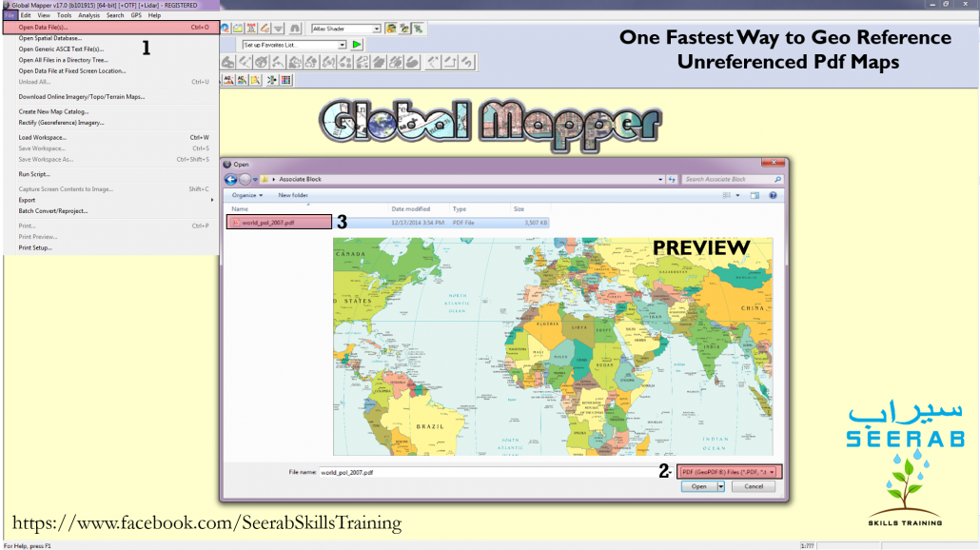Click the curved undo arrow digitizer icon

[x=466, y=62]
